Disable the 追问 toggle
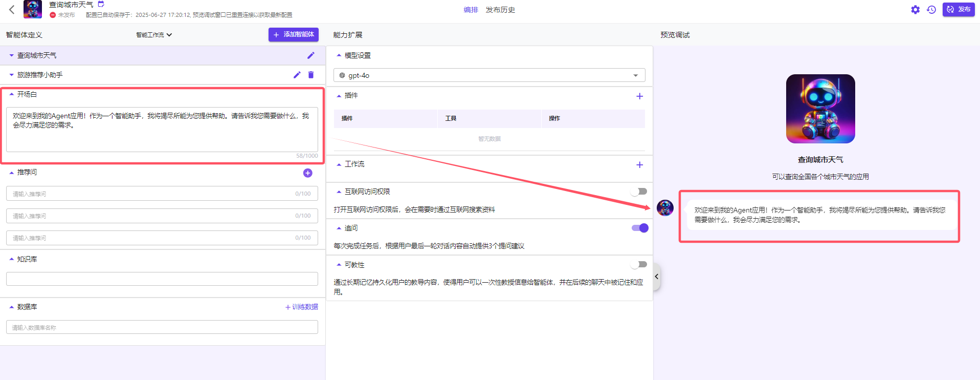This screenshot has height=380, width=980. (640, 228)
